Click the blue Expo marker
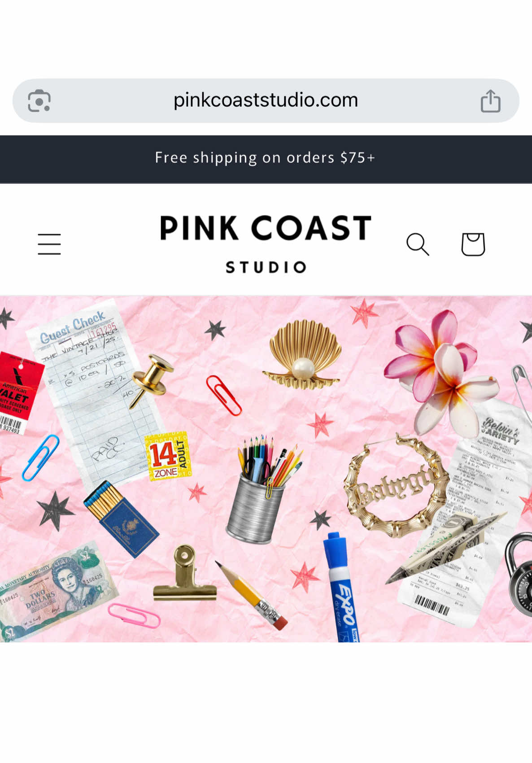Screen dimensions: 532x763 point(342,588)
